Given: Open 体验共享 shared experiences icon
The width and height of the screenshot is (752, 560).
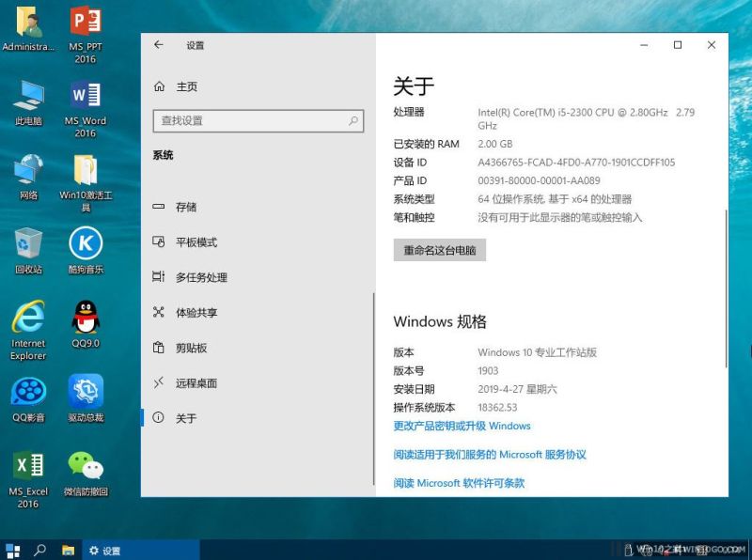Looking at the screenshot, I should [159, 313].
